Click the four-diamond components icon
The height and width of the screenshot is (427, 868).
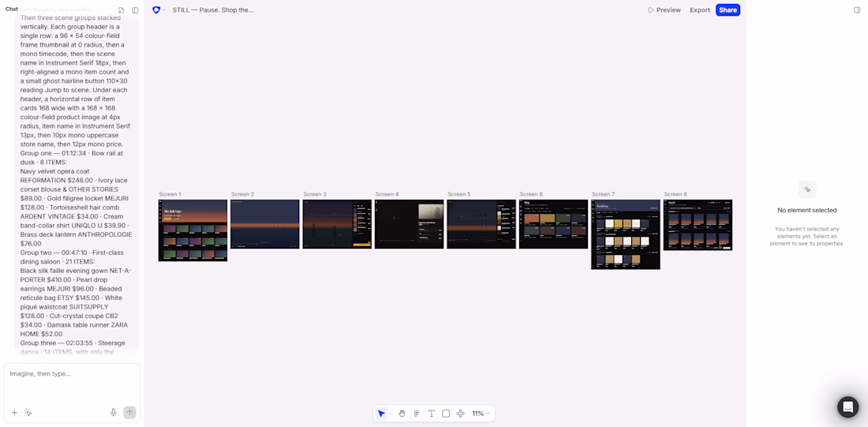(460, 413)
